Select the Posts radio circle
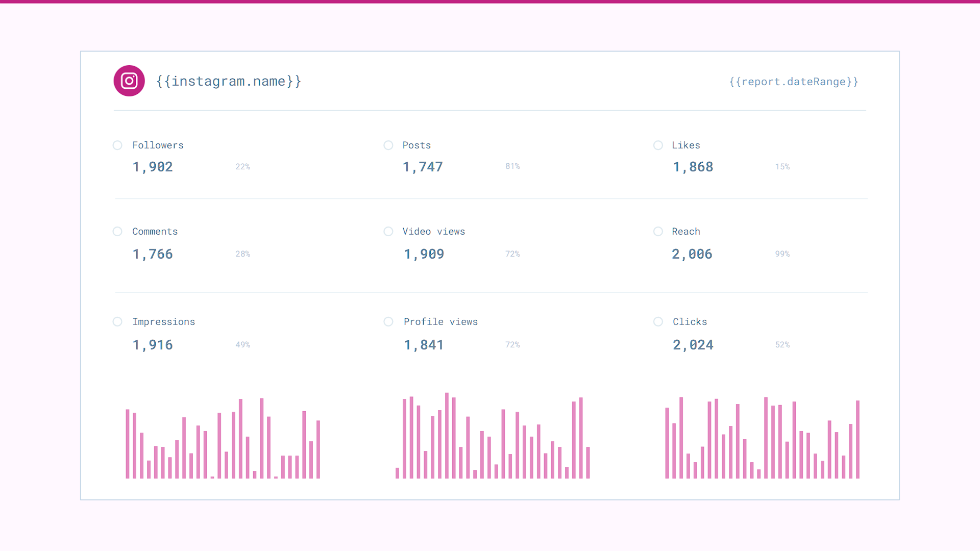Image resolution: width=980 pixels, height=551 pixels. pos(388,145)
